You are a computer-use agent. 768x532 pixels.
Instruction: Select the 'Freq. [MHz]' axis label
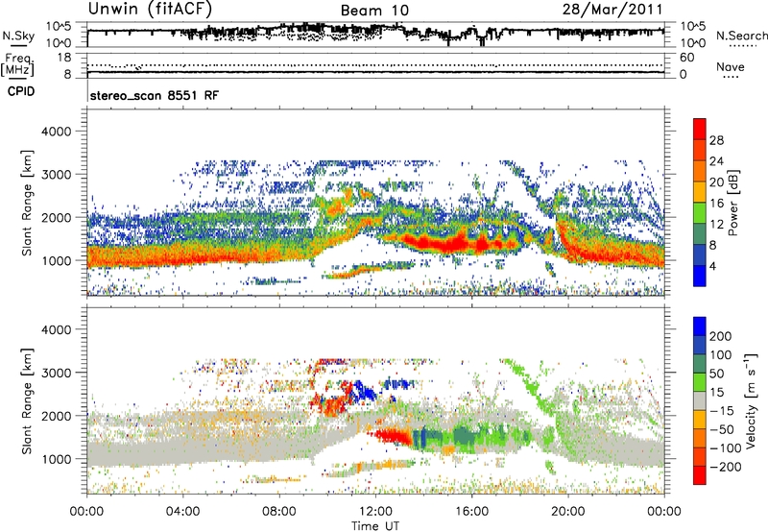pyautogui.click(x=17, y=64)
